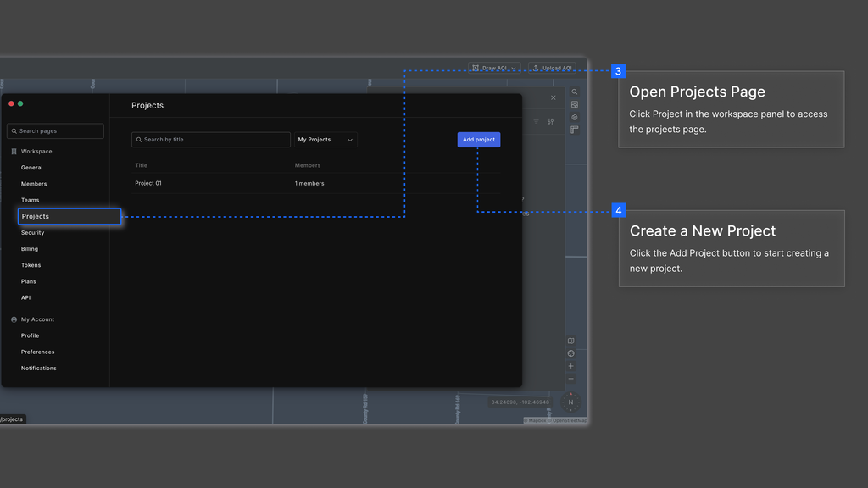The width and height of the screenshot is (868, 488).
Task: Open the filter sliders icon in the background panel
Action: click(550, 122)
